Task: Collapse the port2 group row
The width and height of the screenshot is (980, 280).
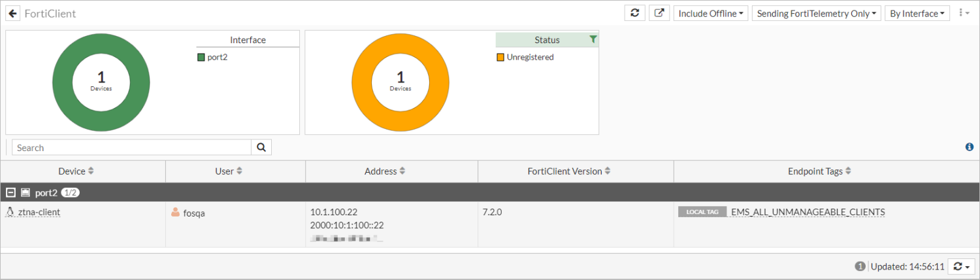Action: pyautogui.click(x=10, y=193)
